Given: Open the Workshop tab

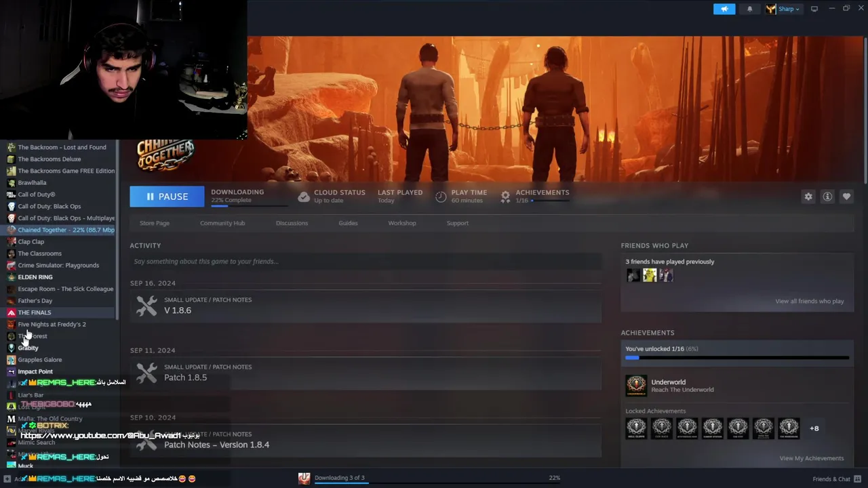Looking at the screenshot, I should point(402,223).
